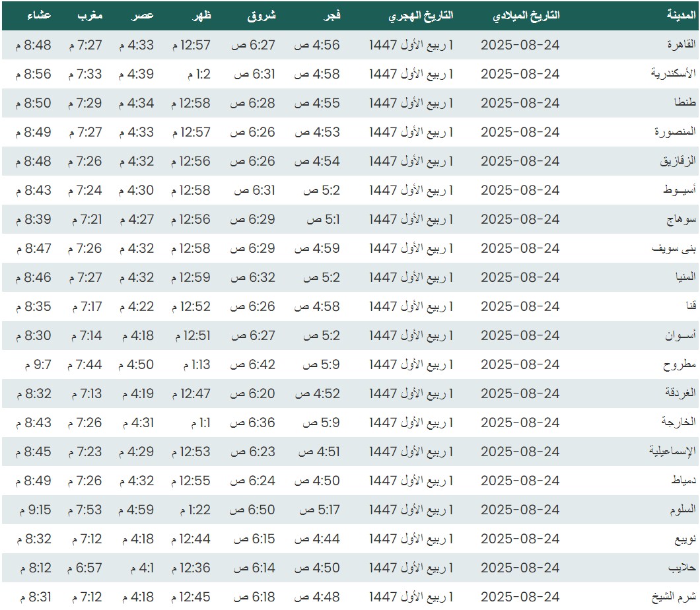Click the ظهر column header
The image size is (700, 610).
coord(202,15)
